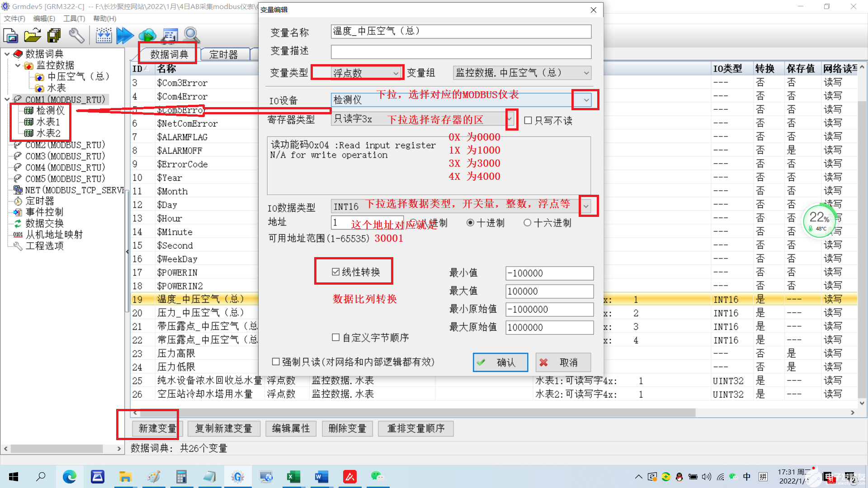Switch to the 定时器 tab
The width and height of the screenshot is (868, 488).
[x=224, y=54]
